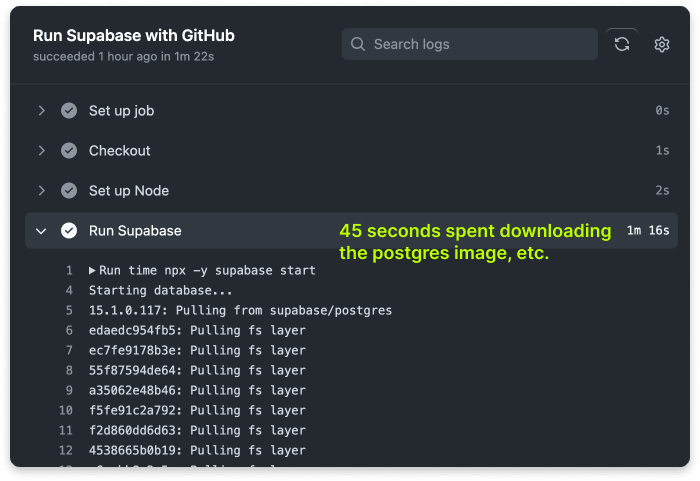Click the ec7fe9178b3e layer log line
700x481 pixels.
pos(197,350)
